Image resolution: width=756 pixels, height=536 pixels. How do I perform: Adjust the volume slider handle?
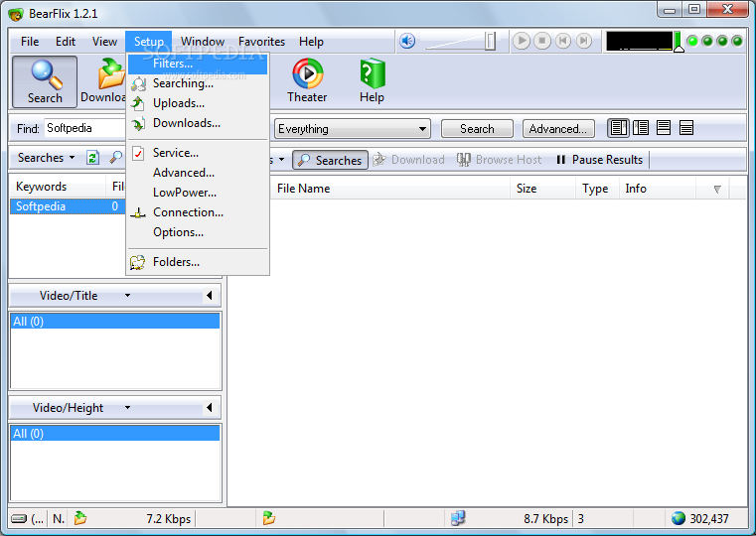coord(491,41)
